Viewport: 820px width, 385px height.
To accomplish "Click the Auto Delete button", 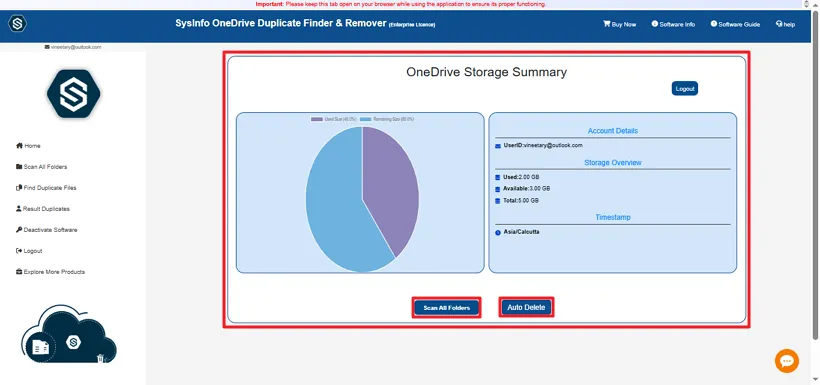I will (526, 308).
